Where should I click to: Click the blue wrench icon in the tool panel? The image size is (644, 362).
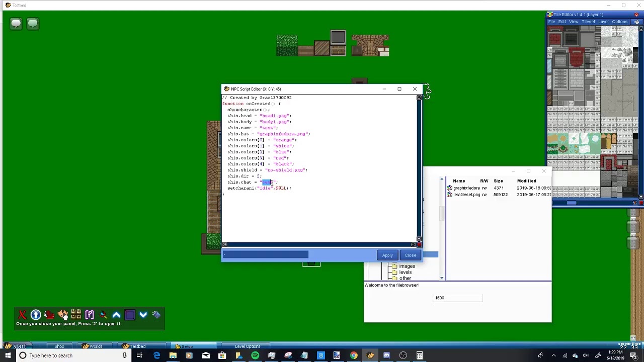(156, 315)
